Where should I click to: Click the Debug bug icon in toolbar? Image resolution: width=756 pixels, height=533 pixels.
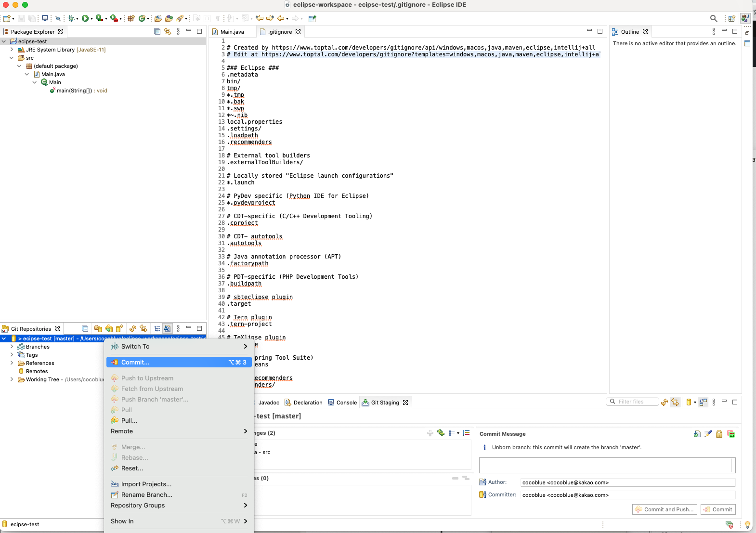click(71, 18)
